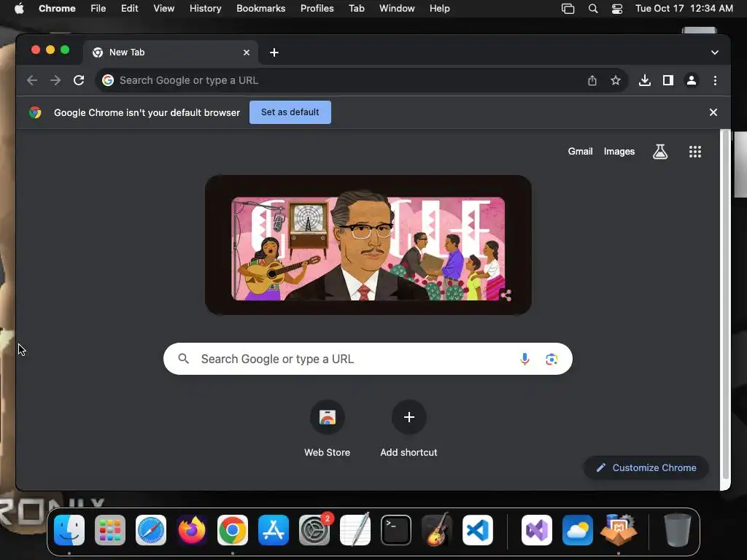This screenshot has width=747, height=560.
Task: Share the Google Doodle
Action: [x=506, y=295]
